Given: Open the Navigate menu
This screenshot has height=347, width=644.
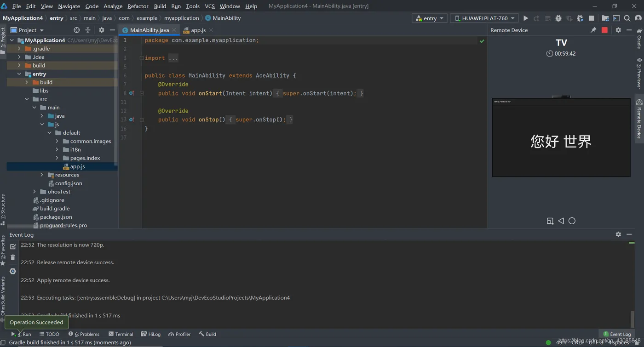Looking at the screenshot, I should [x=69, y=6].
